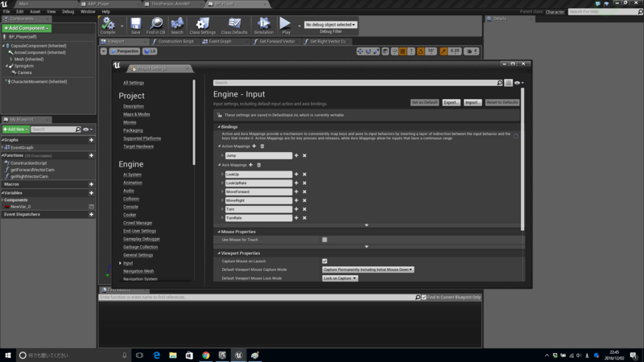Viewport: 644px width, 362px height.
Task: Click the Compile toolbar icon
Action: [108, 26]
